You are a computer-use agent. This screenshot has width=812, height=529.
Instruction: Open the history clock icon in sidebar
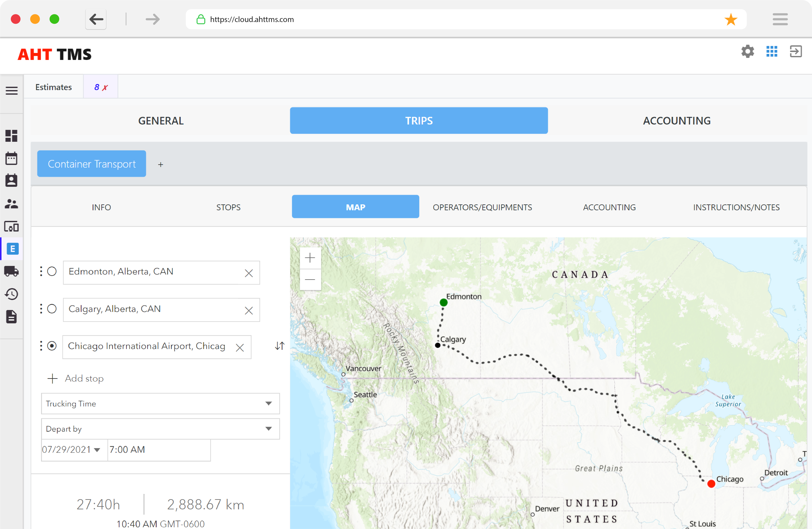(x=12, y=294)
